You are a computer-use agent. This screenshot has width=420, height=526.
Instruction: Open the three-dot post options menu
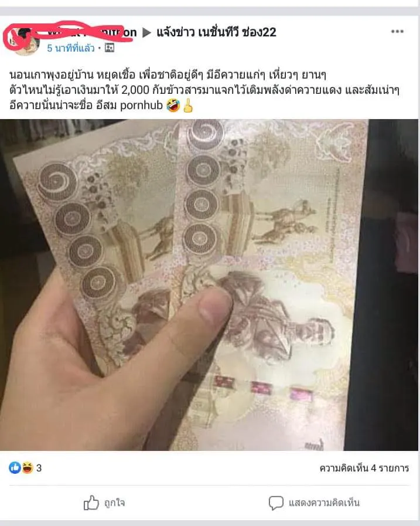pos(397,32)
